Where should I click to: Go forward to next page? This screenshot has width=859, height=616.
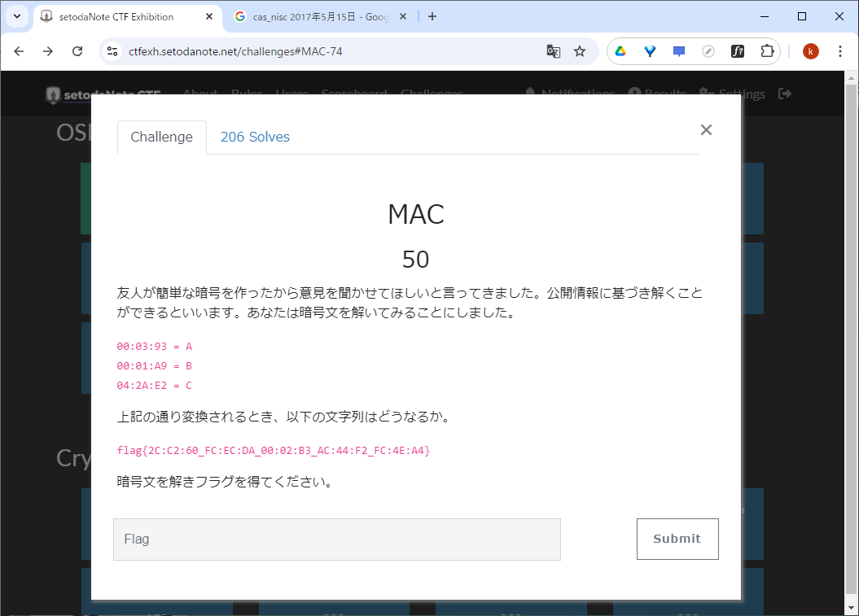click(48, 51)
